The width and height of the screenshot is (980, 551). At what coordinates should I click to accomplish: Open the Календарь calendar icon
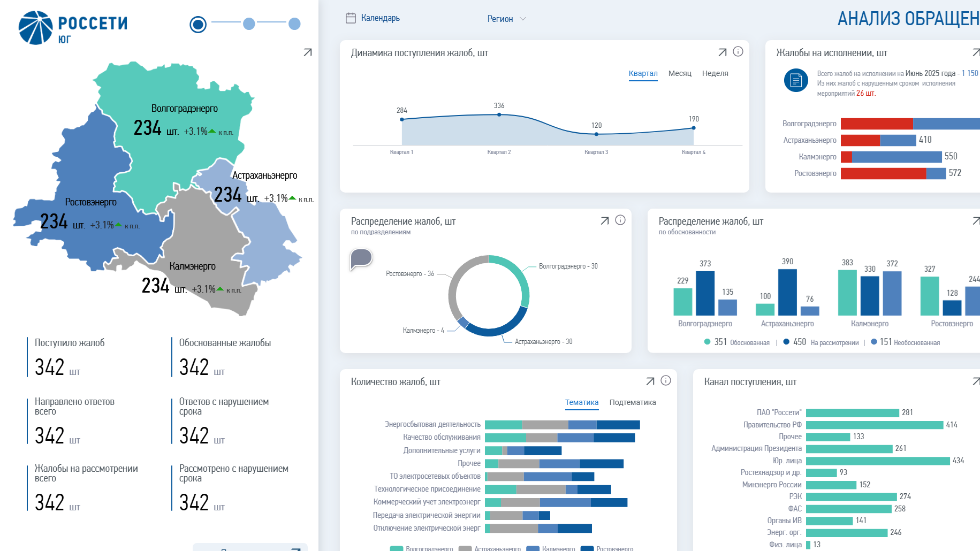pos(351,18)
